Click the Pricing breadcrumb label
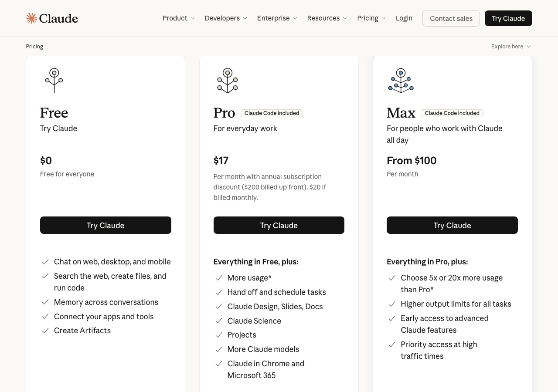Image resolution: width=558 pixels, height=392 pixels. 34,47
